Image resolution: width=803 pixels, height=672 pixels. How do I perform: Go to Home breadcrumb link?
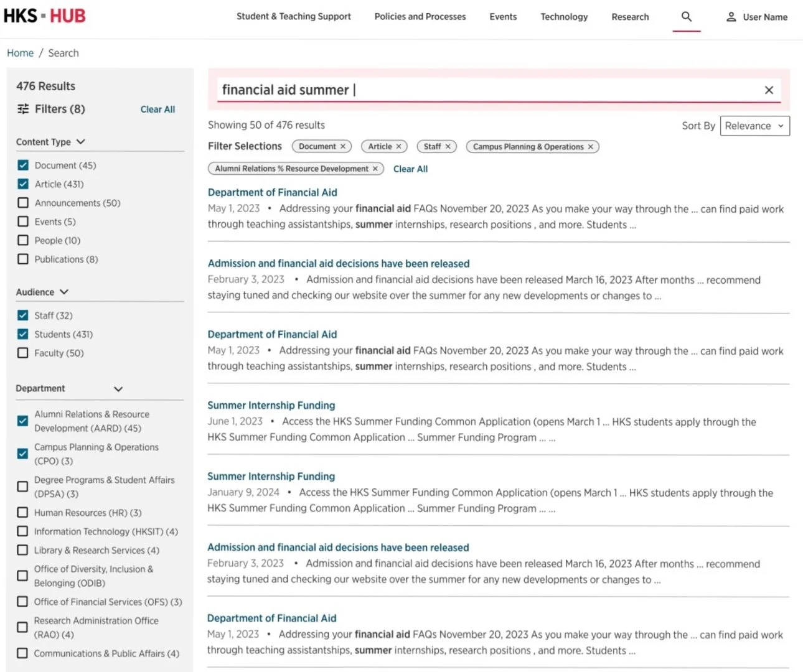pyautogui.click(x=21, y=53)
